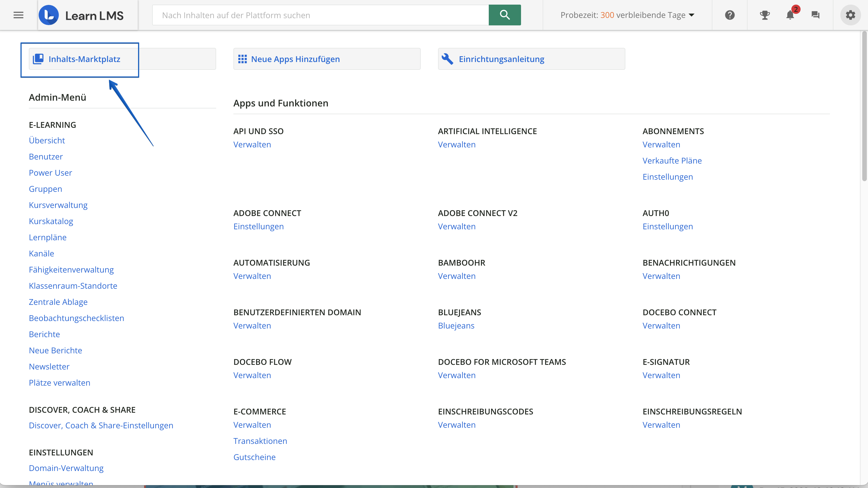
Task: Click Verwalten under Automatisierung
Action: coord(252,276)
